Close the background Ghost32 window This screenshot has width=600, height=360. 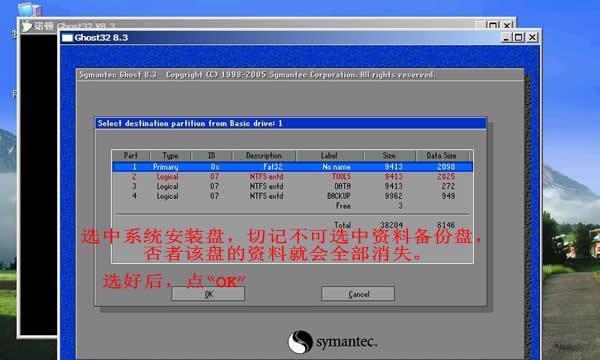coord(507,25)
